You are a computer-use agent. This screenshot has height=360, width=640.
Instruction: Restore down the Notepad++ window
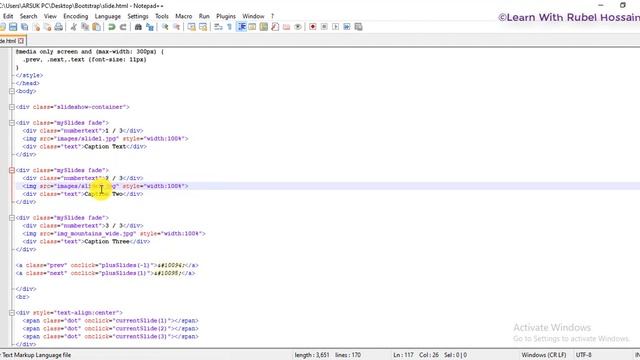point(622,5)
